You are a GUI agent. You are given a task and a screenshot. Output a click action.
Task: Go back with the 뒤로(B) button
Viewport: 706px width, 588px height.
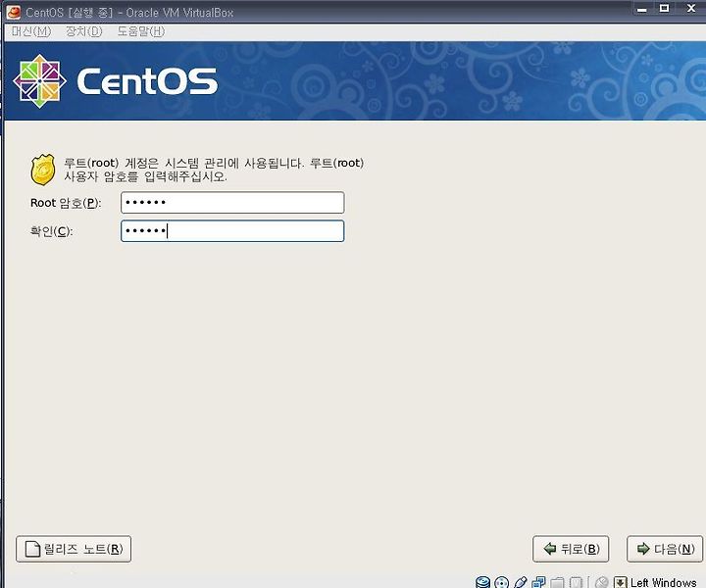pos(571,549)
